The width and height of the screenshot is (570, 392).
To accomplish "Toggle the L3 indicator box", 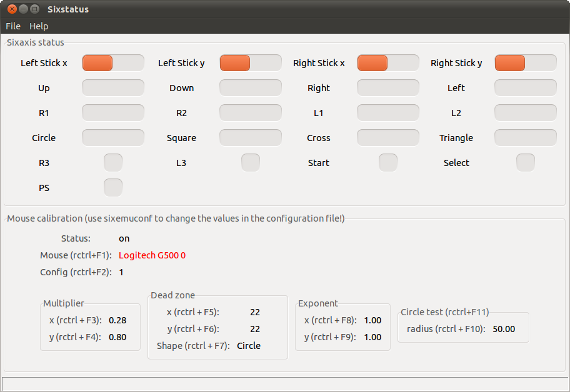I will 251,163.
